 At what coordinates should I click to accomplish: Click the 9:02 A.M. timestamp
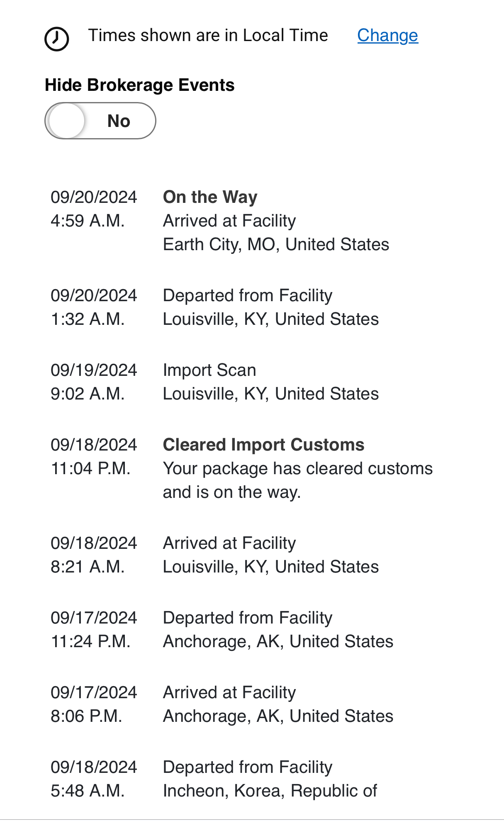pos(88,394)
